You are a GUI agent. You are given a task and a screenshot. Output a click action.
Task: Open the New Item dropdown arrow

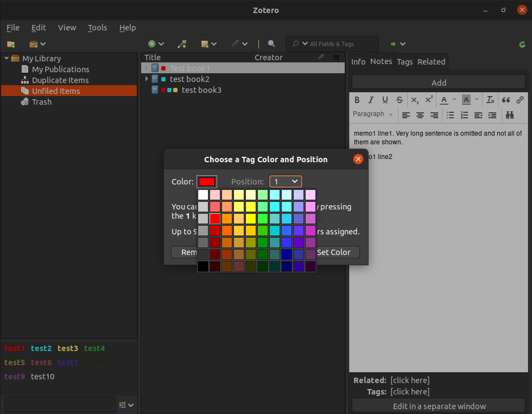click(x=161, y=44)
